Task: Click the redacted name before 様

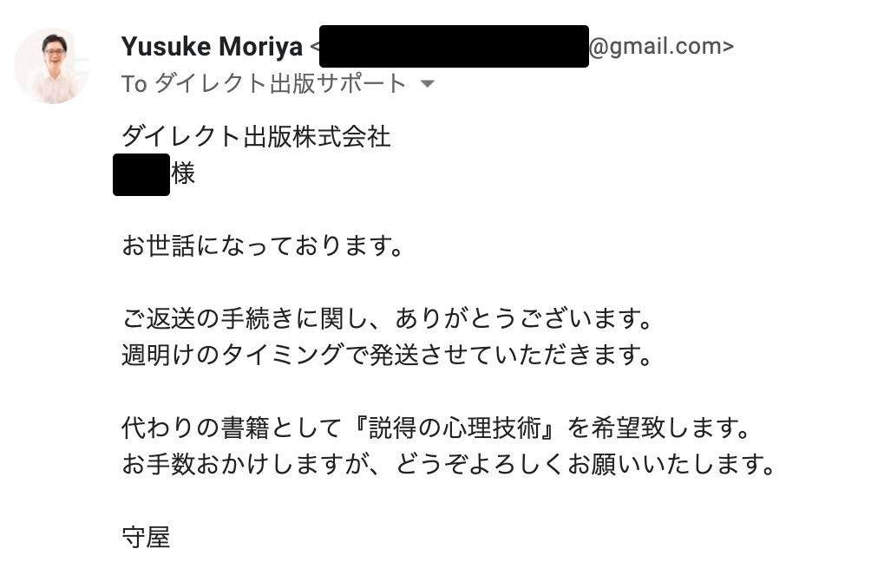Action: pos(141,175)
